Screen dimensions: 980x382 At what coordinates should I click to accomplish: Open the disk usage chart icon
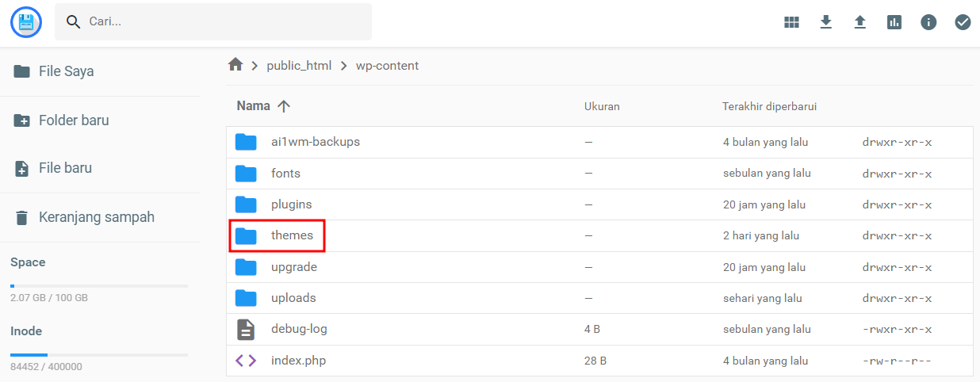tap(894, 22)
